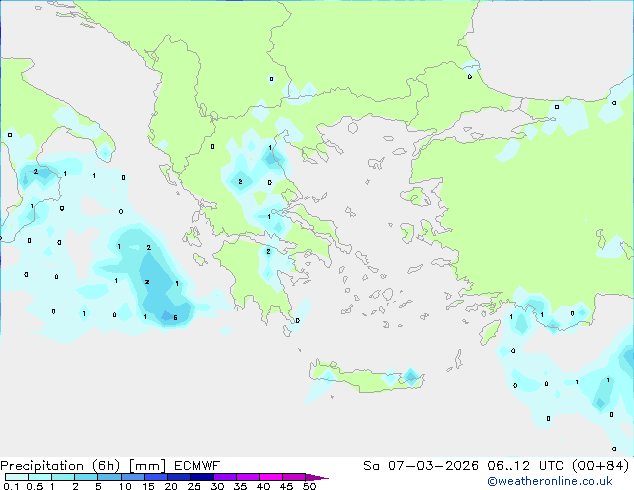Click the legend label "45"
The height and width of the screenshot is (490, 634).
pyautogui.click(x=287, y=486)
